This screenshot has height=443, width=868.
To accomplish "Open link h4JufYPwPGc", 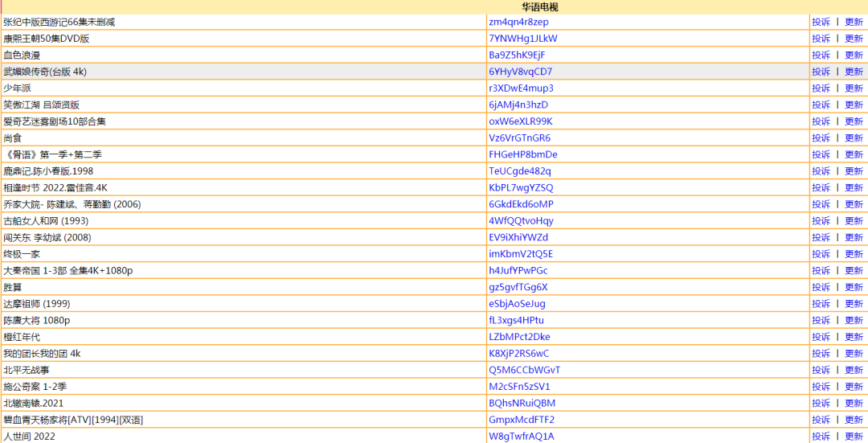I will pos(518,271).
